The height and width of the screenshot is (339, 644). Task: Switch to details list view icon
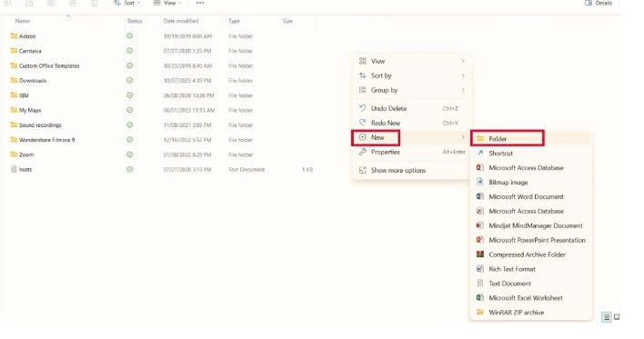tap(606, 317)
